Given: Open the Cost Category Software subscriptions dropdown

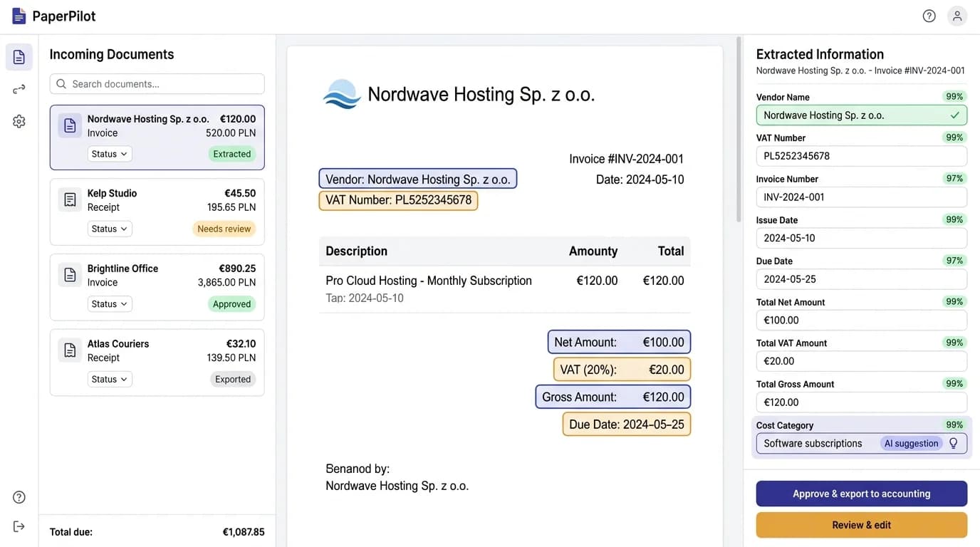Looking at the screenshot, I should coord(861,443).
